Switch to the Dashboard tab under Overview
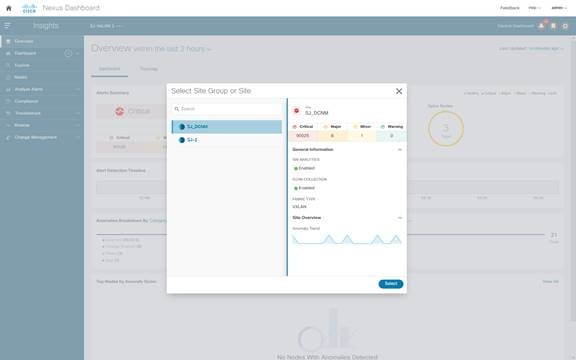Viewport: 576px width, 360px height. coord(109,69)
